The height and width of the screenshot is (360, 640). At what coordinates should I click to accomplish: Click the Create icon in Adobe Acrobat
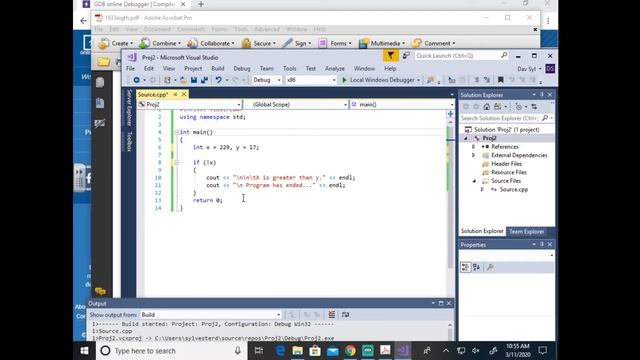104,43
